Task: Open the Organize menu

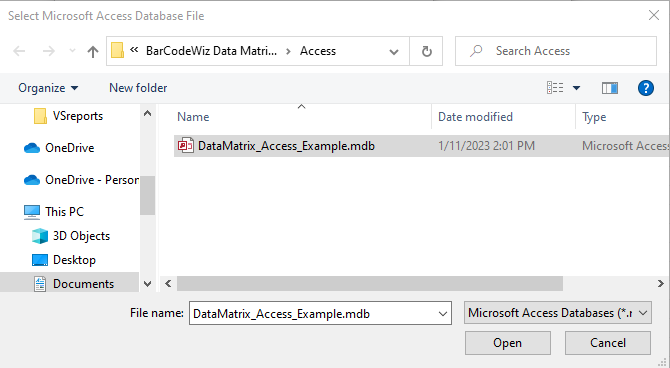Action: (48, 88)
